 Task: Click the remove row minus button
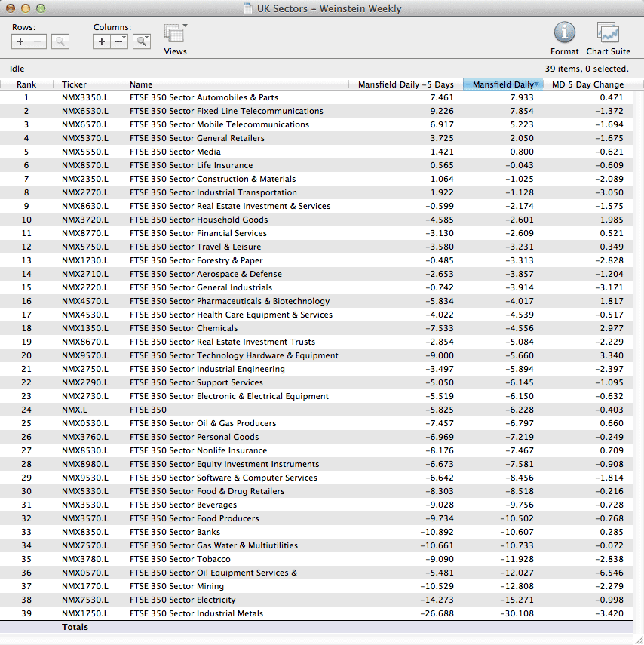tap(38, 41)
